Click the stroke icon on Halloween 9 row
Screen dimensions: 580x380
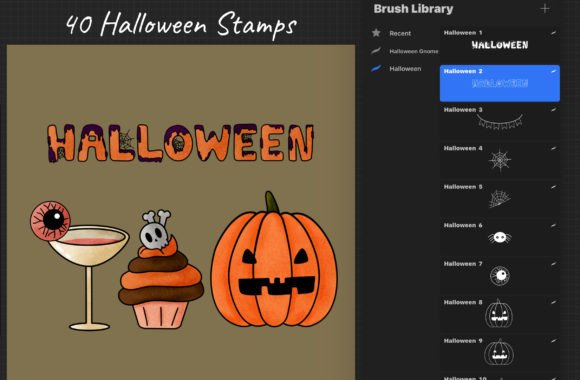pos(553,340)
